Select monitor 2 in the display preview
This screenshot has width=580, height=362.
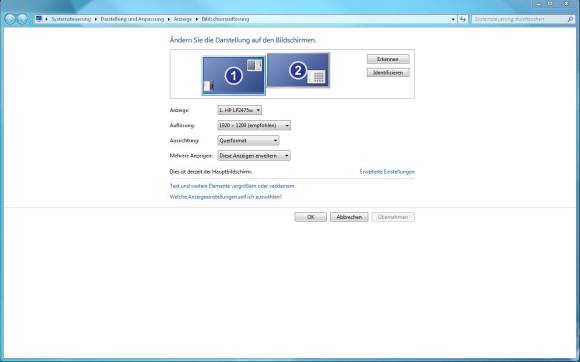coord(298,70)
